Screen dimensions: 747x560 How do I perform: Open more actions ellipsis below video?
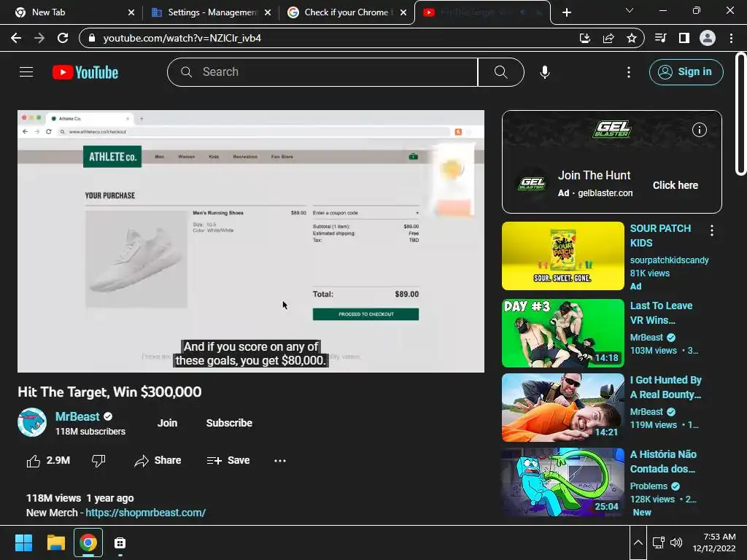point(280,461)
